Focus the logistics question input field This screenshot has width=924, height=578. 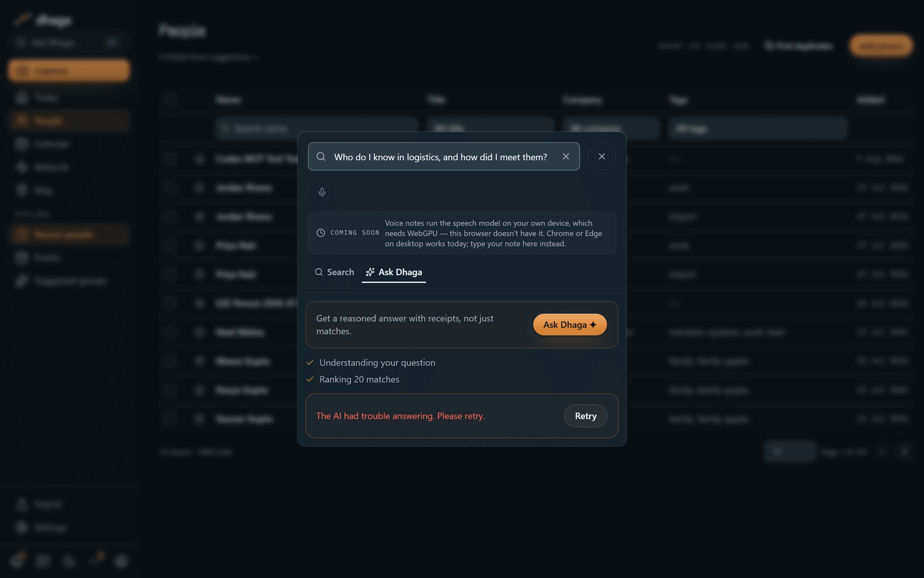tap(444, 156)
